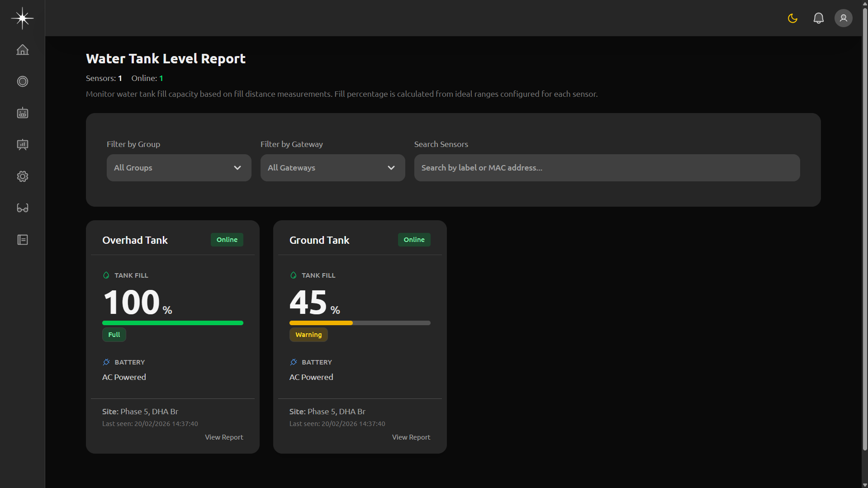Click the page vertical scrollbar

864,226
